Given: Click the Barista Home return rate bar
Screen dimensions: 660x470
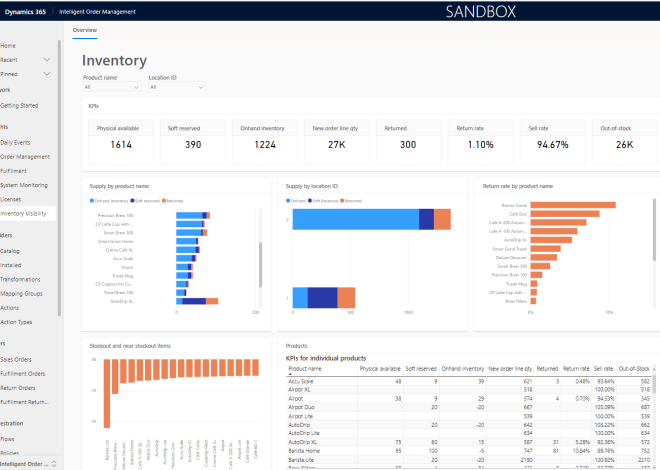Looking at the screenshot, I should point(573,205).
